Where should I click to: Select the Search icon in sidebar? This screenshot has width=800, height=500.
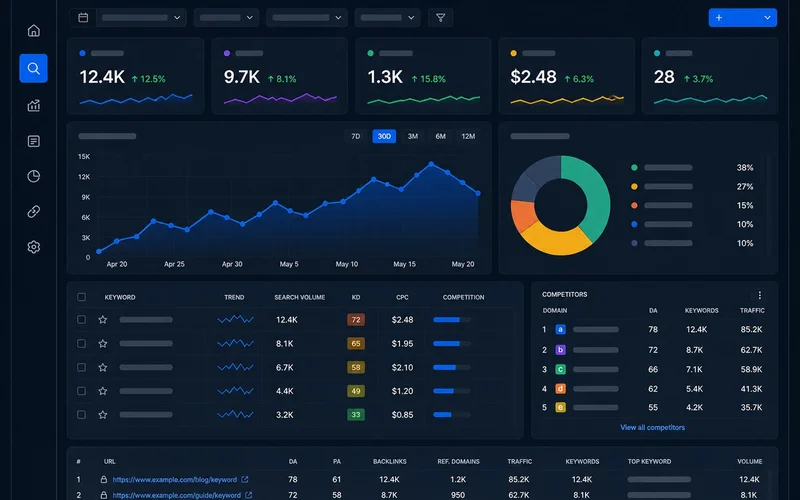pos(34,68)
